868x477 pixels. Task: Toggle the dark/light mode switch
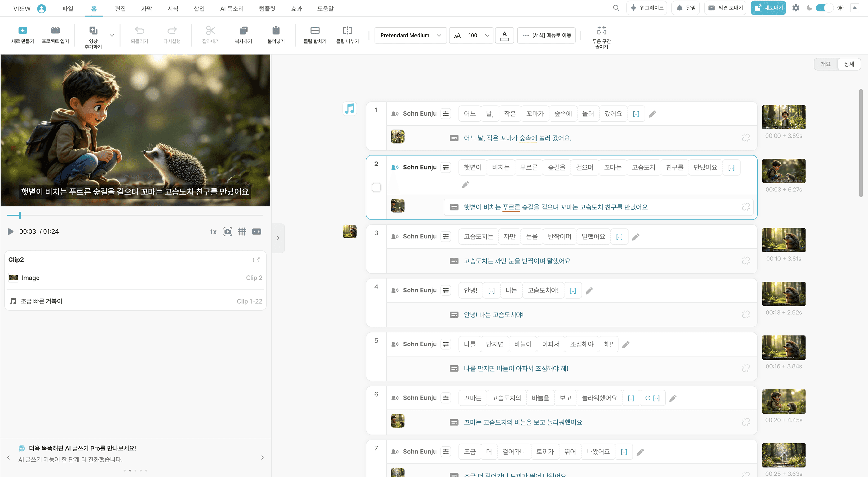pos(824,8)
